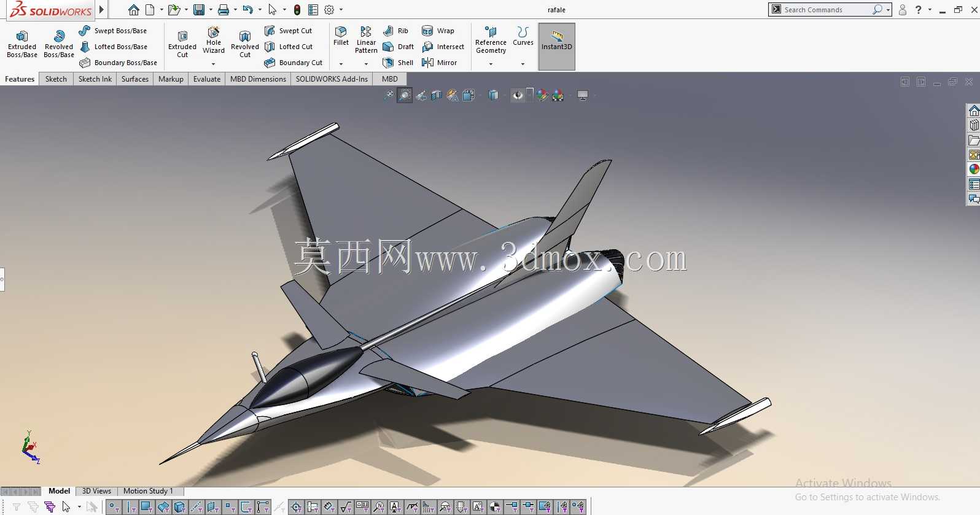Screen dimensions: 980x515
Task: Select the Revolved Boss/Base tool
Action: click(x=59, y=44)
